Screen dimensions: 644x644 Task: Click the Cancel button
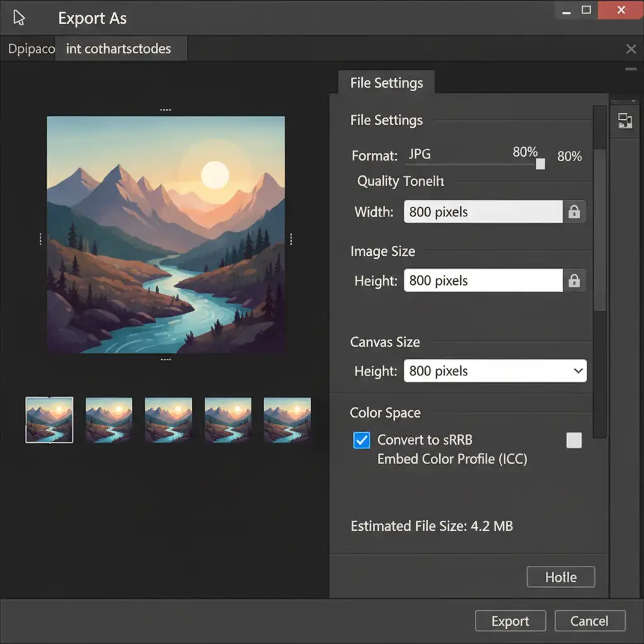pyautogui.click(x=589, y=621)
